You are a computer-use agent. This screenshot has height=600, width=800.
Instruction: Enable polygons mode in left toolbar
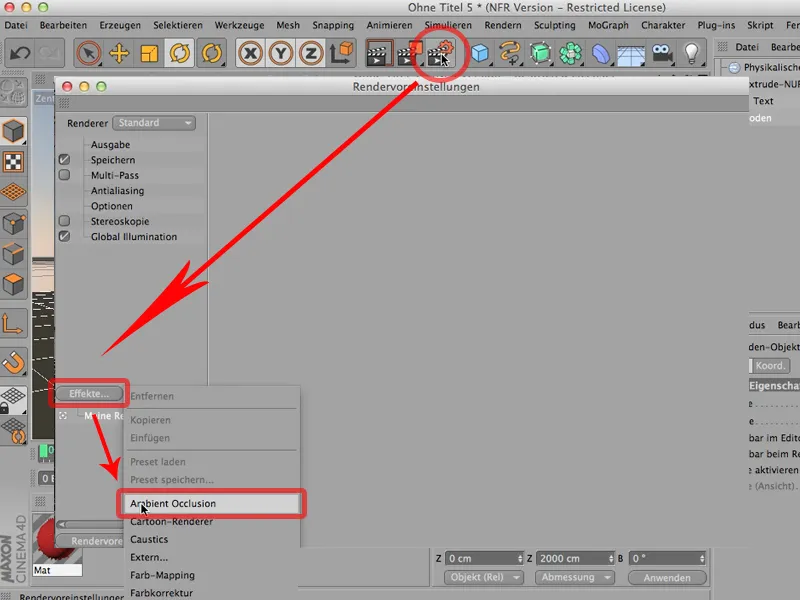click(x=14, y=285)
